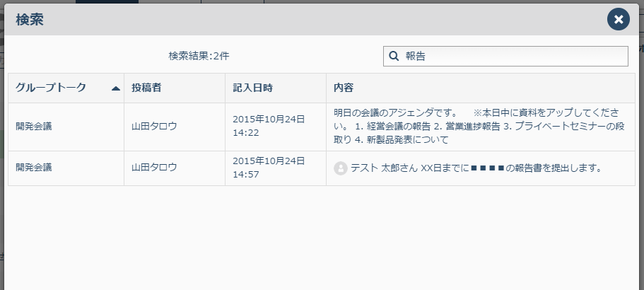
Task: Click the magnifier icon in search box
Action: pos(394,57)
